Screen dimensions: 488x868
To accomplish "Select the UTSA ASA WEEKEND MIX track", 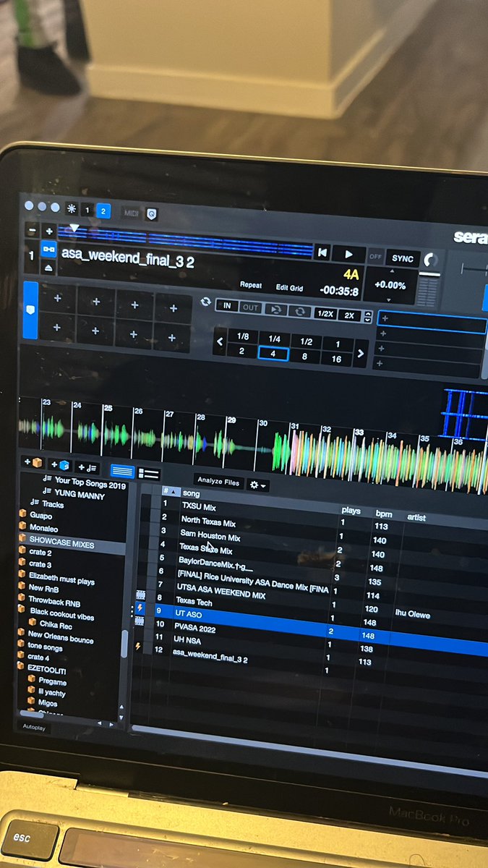I will tap(221, 592).
